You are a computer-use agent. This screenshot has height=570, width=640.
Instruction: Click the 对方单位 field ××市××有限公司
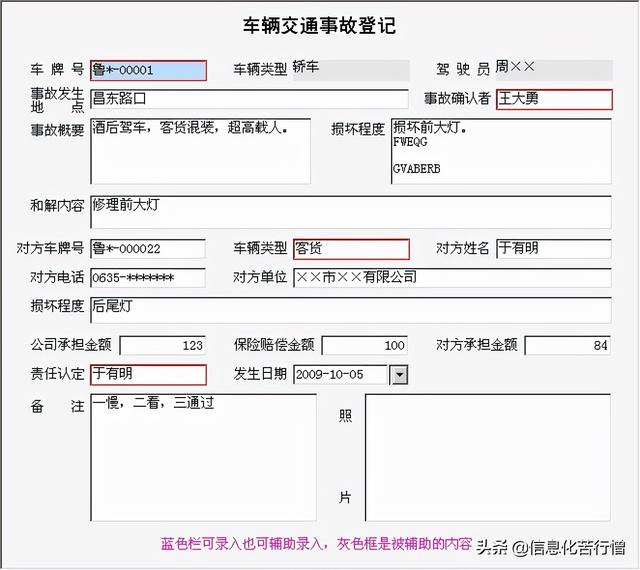(x=452, y=278)
